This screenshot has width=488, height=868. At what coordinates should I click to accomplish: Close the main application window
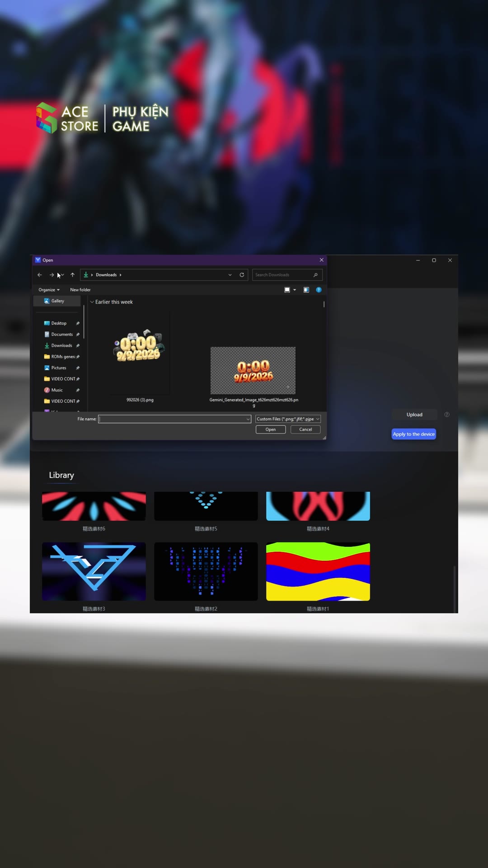pyautogui.click(x=450, y=260)
